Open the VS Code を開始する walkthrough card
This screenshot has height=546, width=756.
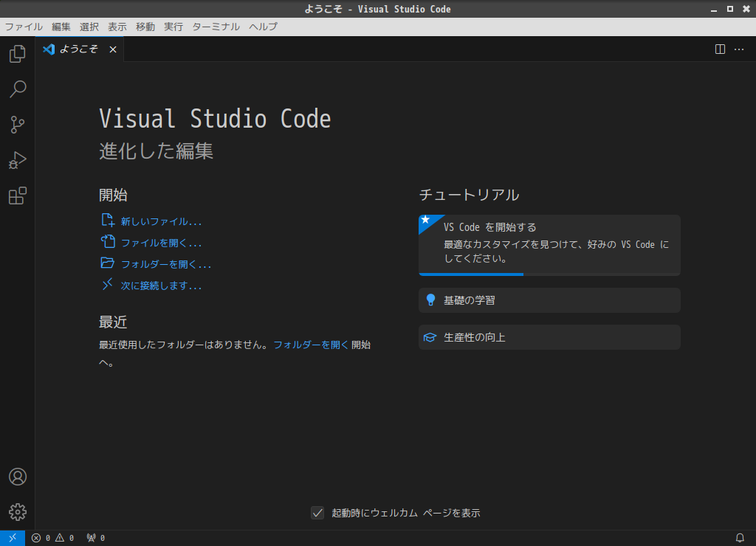[549, 245]
